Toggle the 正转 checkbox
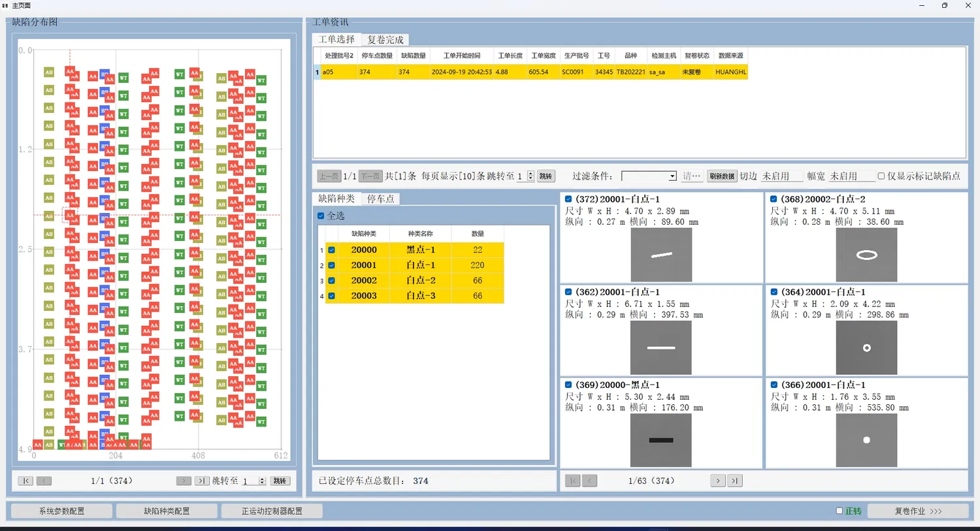The width and height of the screenshot is (980, 531). point(840,511)
